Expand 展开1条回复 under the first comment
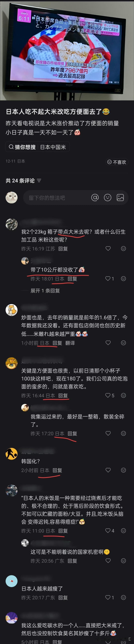The image size is (134, 644). pyautogui.click(x=45, y=290)
